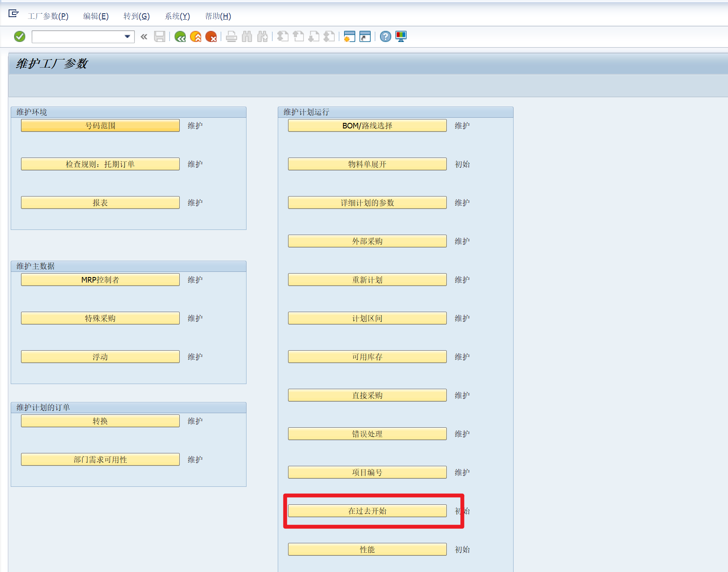Open the 工厂参数(P) menu
728x572 pixels.
(x=48, y=16)
